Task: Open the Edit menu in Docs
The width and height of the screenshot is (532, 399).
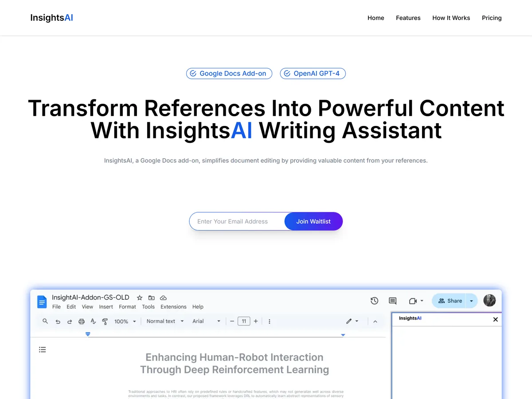Action: click(71, 307)
